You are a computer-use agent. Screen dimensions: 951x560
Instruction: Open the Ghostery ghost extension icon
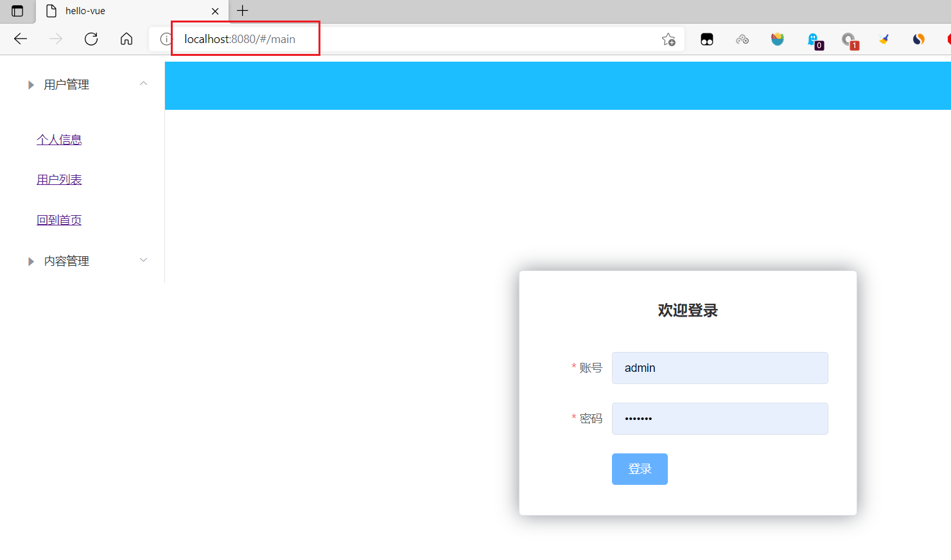814,40
